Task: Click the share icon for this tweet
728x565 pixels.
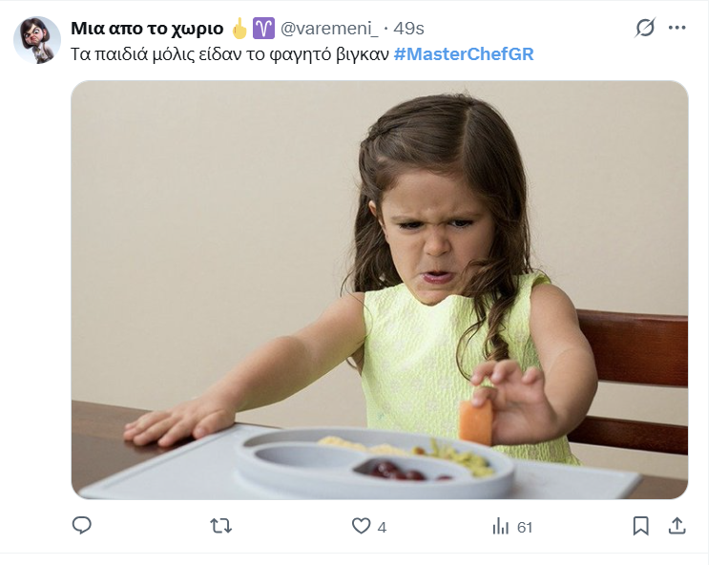Action: click(676, 526)
